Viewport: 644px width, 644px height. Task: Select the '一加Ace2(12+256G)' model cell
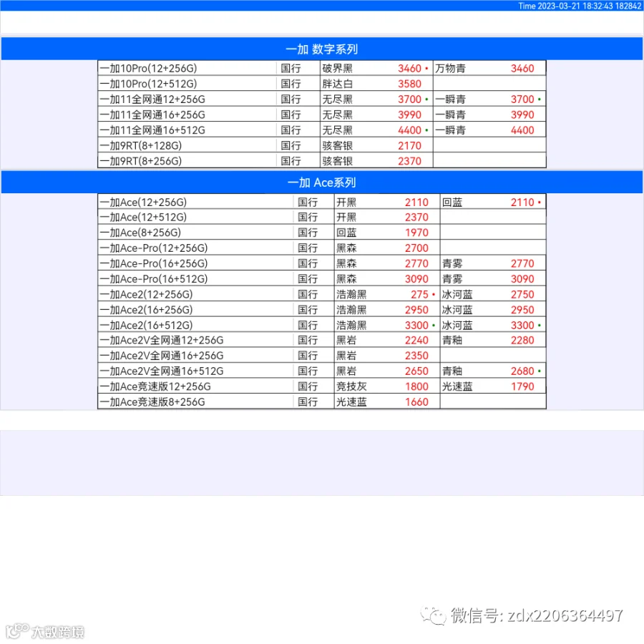tap(195, 295)
